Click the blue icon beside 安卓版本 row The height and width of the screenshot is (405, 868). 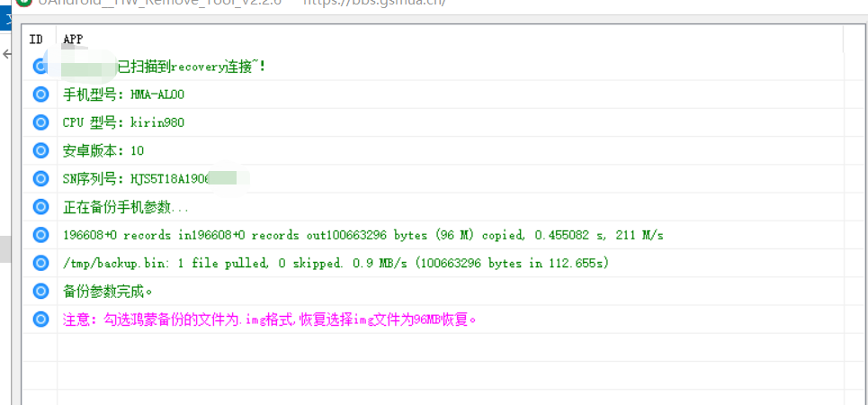[40, 150]
